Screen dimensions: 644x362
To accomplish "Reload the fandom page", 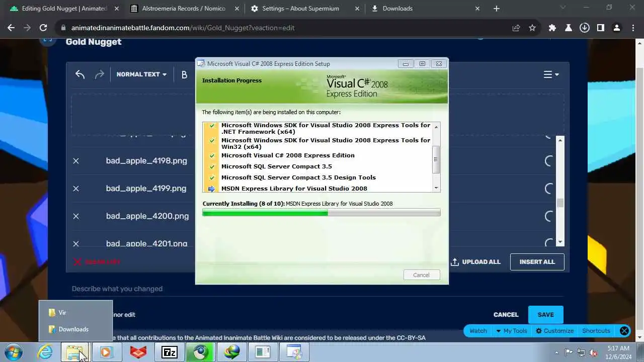I will 43,28.
